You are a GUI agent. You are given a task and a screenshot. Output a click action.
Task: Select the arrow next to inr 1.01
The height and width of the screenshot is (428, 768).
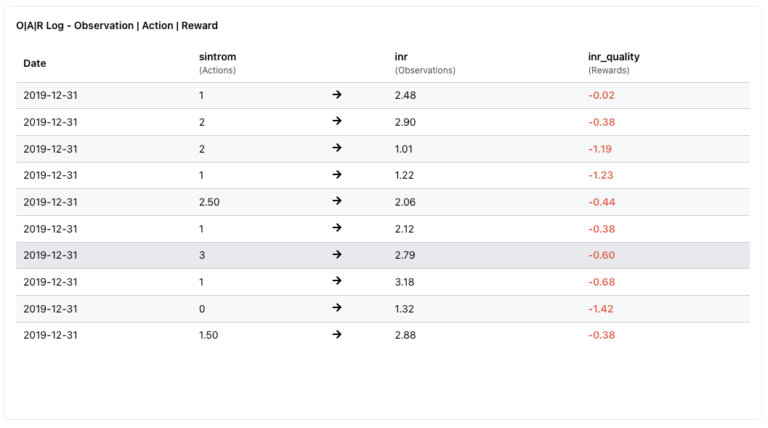point(337,148)
